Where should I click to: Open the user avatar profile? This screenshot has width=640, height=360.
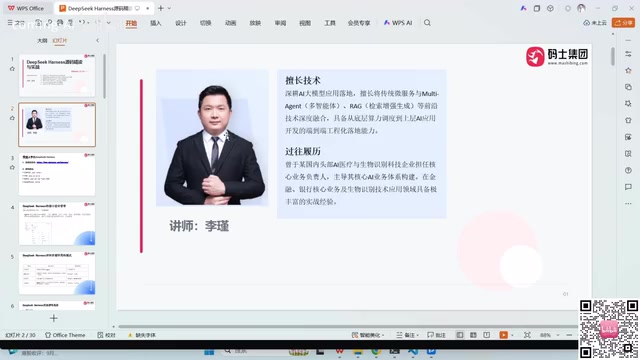point(581,8)
